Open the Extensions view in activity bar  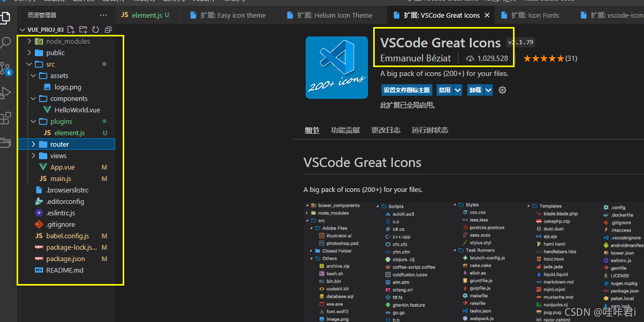coord(5,118)
